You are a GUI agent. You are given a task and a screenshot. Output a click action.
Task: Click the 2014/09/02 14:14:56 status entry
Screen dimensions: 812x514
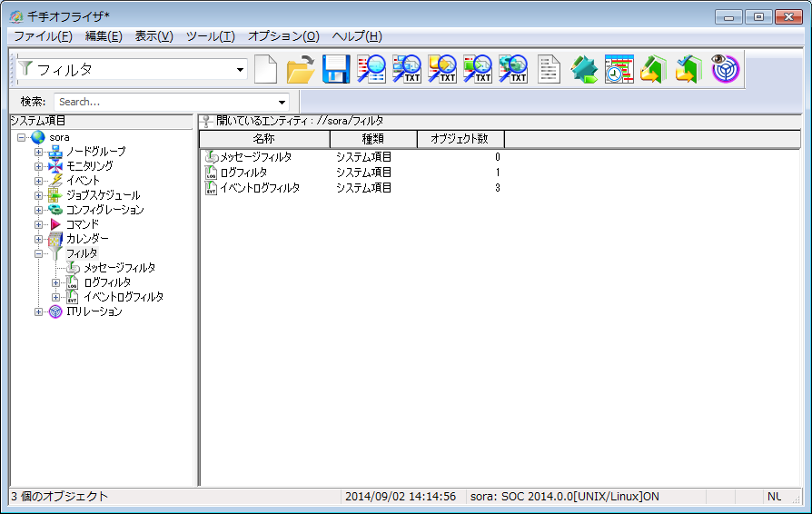pyautogui.click(x=401, y=497)
